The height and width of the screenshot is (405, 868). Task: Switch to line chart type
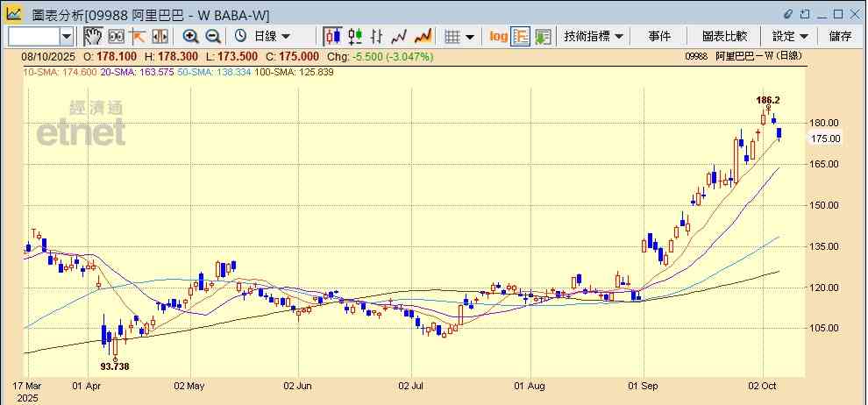point(400,36)
